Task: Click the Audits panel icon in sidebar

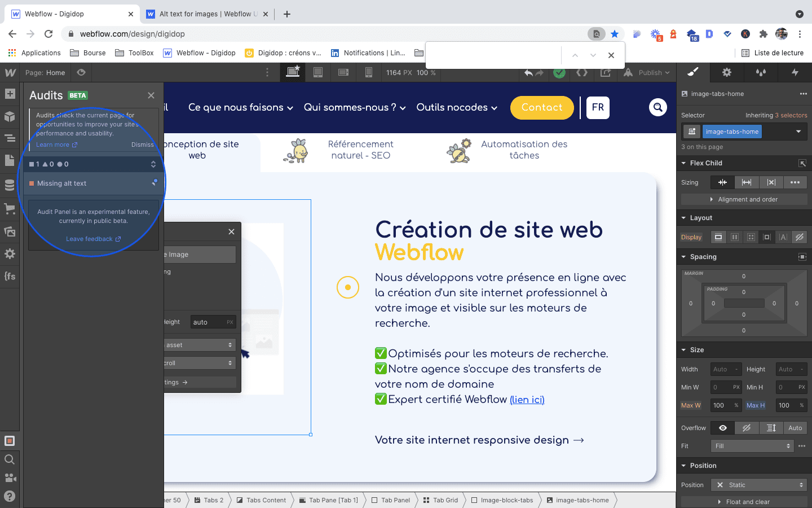Action: click(10, 441)
